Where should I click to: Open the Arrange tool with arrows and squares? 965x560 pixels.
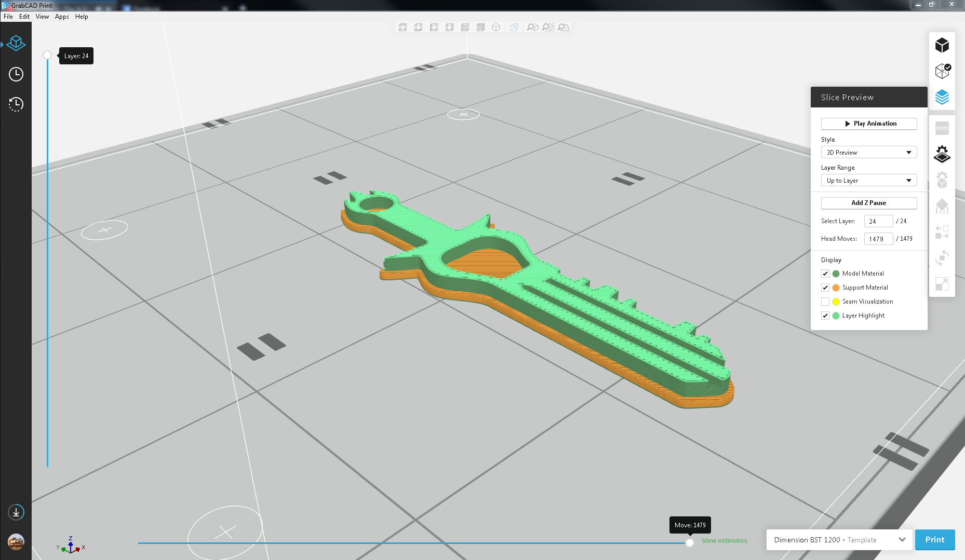click(942, 232)
